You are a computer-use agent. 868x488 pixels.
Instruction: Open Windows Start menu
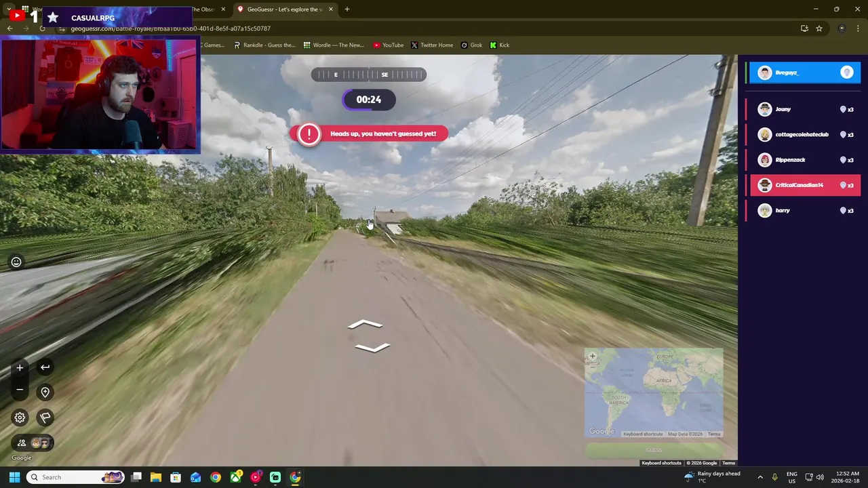tap(14, 477)
